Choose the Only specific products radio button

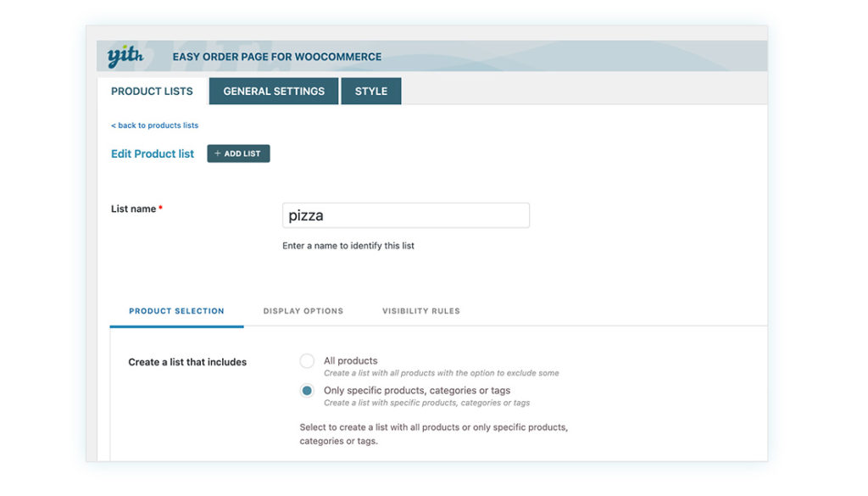[307, 391]
